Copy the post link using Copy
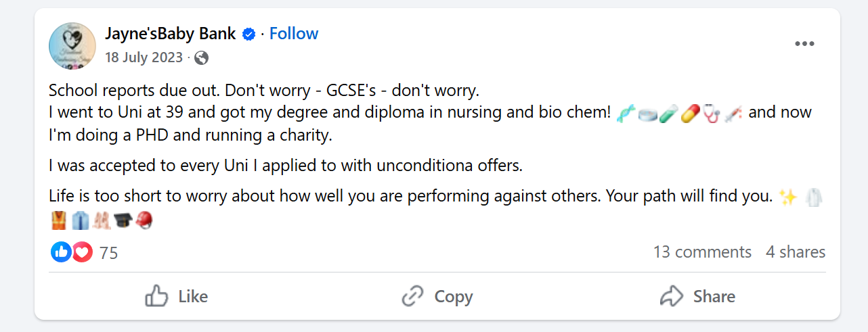Image resolution: width=868 pixels, height=332 pixels. pos(437,296)
